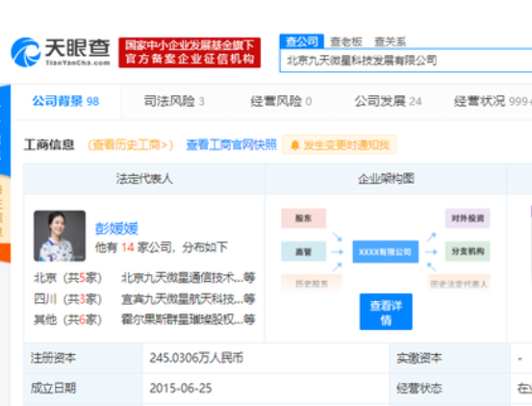Open the 公司背景 98 tab
This screenshot has width=532, height=406.
point(65,101)
